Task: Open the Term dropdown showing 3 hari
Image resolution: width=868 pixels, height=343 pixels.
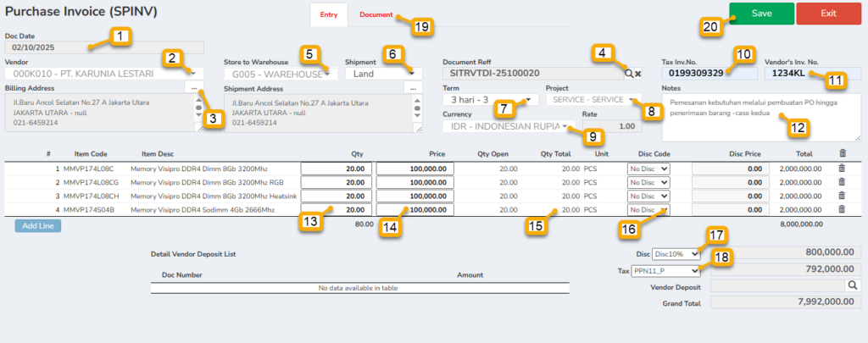Action: tap(529, 100)
